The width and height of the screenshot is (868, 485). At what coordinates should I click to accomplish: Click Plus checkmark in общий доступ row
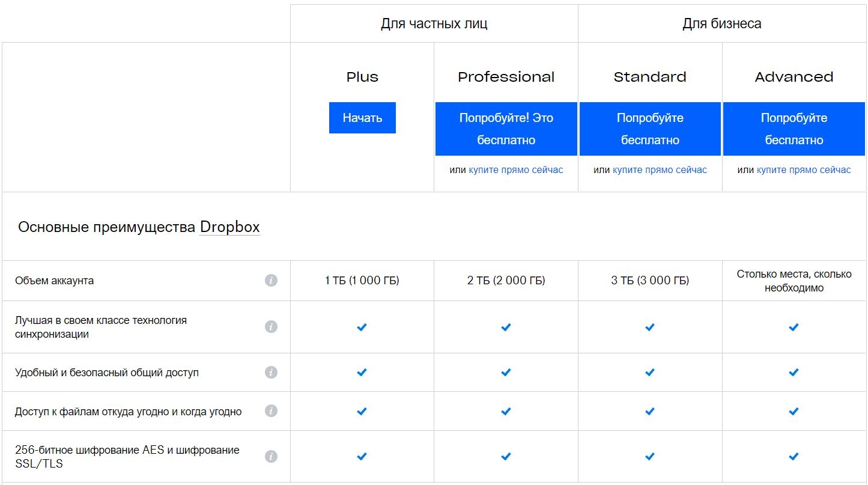tap(362, 373)
